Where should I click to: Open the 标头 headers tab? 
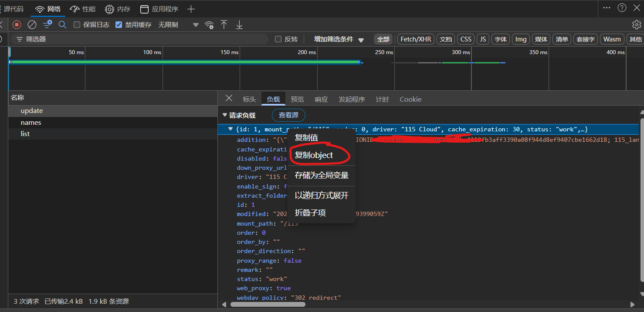pos(249,99)
